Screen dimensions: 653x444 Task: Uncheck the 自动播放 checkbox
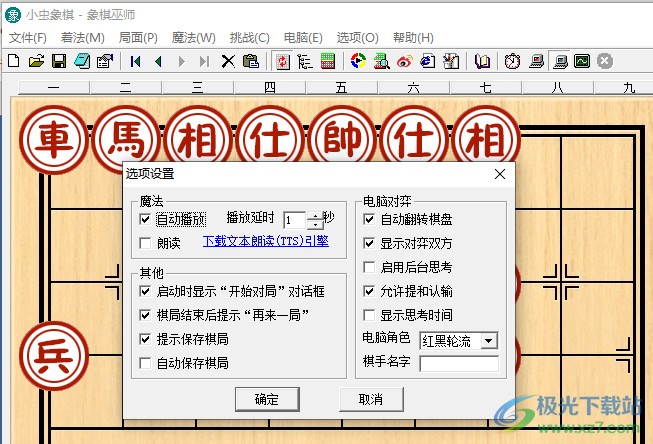pyautogui.click(x=145, y=219)
